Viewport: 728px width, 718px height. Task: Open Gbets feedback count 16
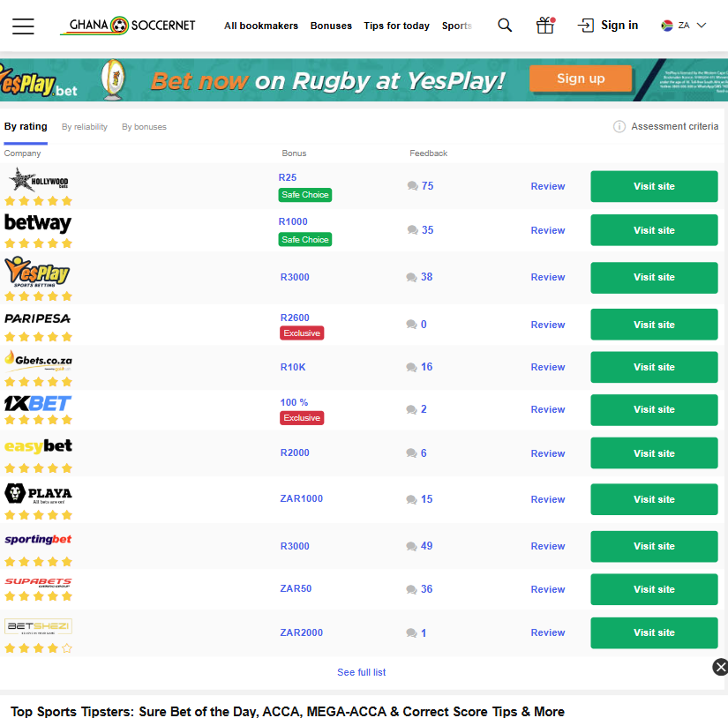pyautogui.click(x=419, y=367)
